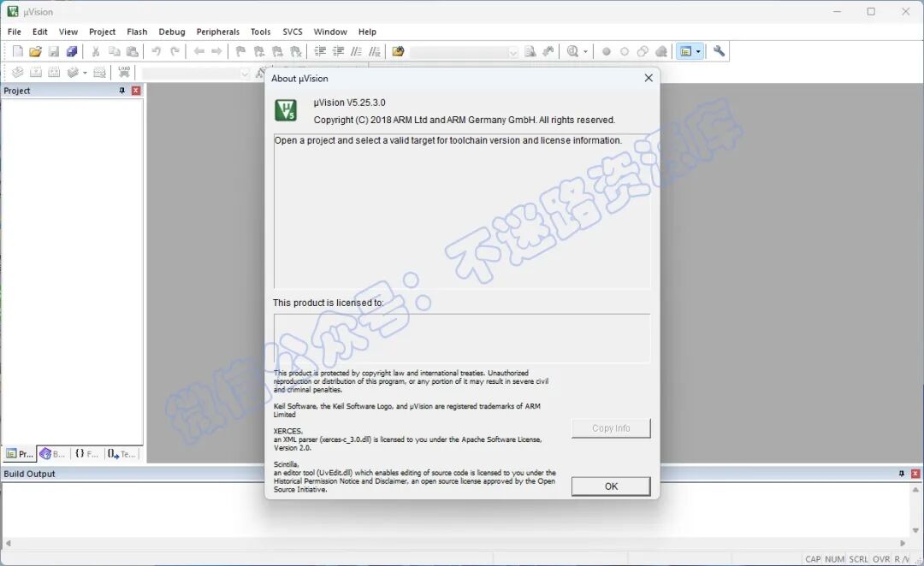Click the Uncomment selection icon
The height and width of the screenshot is (566, 924).
[x=375, y=52]
